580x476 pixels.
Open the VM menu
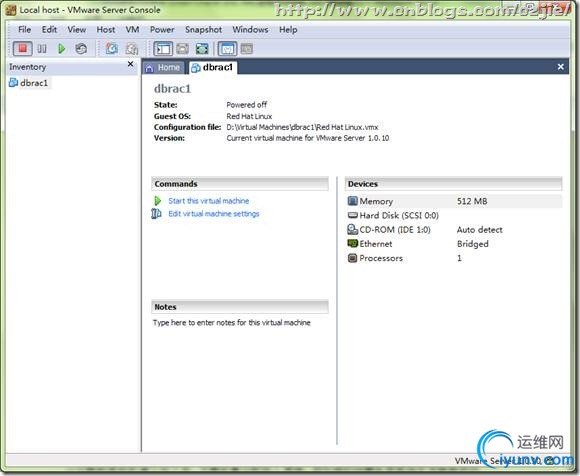(x=132, y=30)
